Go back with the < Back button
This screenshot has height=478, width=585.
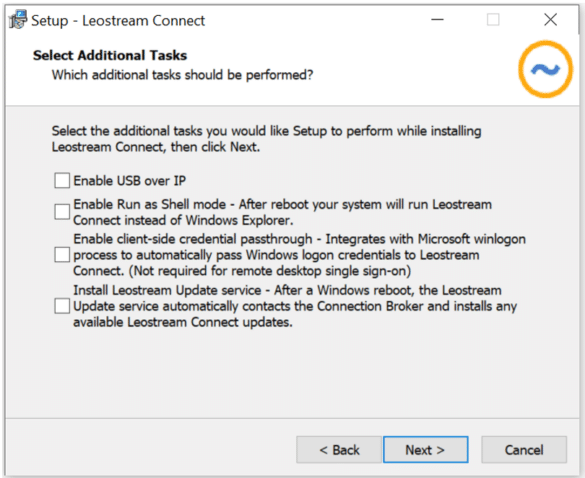pyautogui.click(x=339, y=450)
